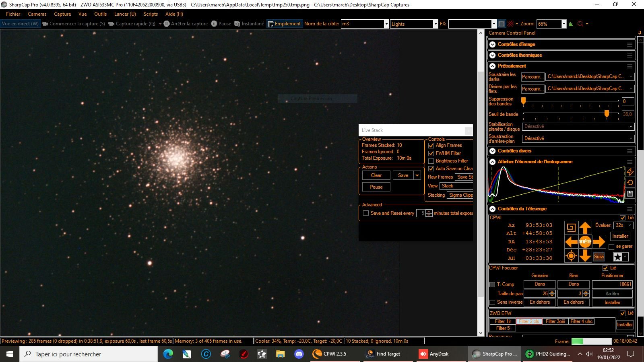Enable the Brightness Filter checkbox
Viewport: 644px width, 362px height.
[431, 161]
